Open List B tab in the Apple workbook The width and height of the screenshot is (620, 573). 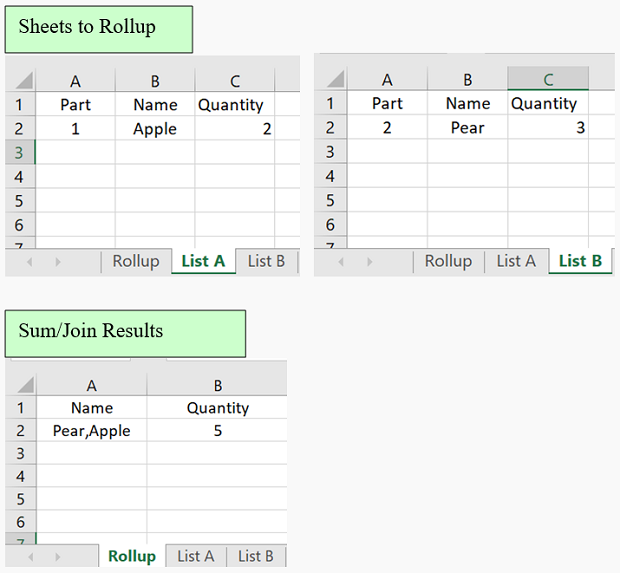pyautogui.click(x=266, y=261)
